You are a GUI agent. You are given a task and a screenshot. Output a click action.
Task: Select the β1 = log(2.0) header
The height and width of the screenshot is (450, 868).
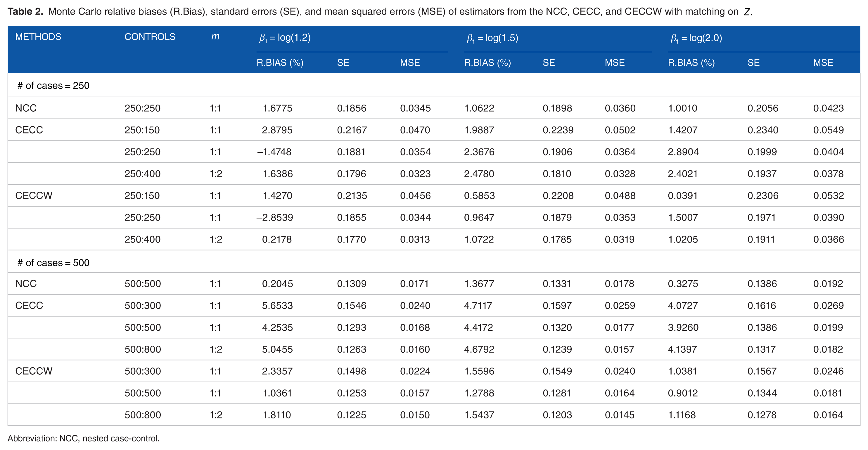pyautogui.click(x=696, y=38)
